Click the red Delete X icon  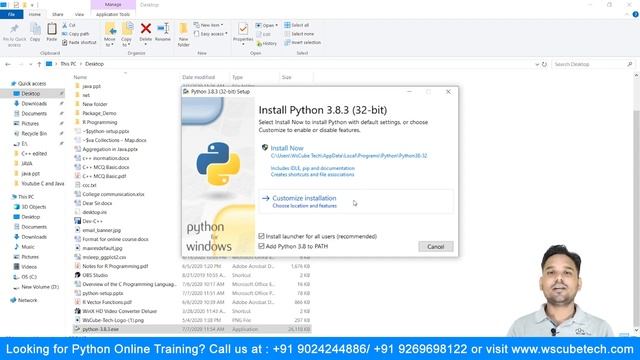click(x=146, y=29)
